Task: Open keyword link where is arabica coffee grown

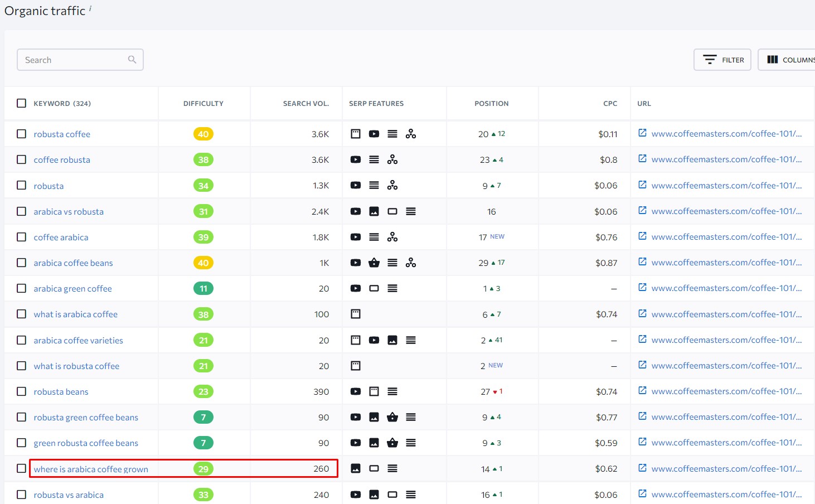Action: [x=91, y=469]
